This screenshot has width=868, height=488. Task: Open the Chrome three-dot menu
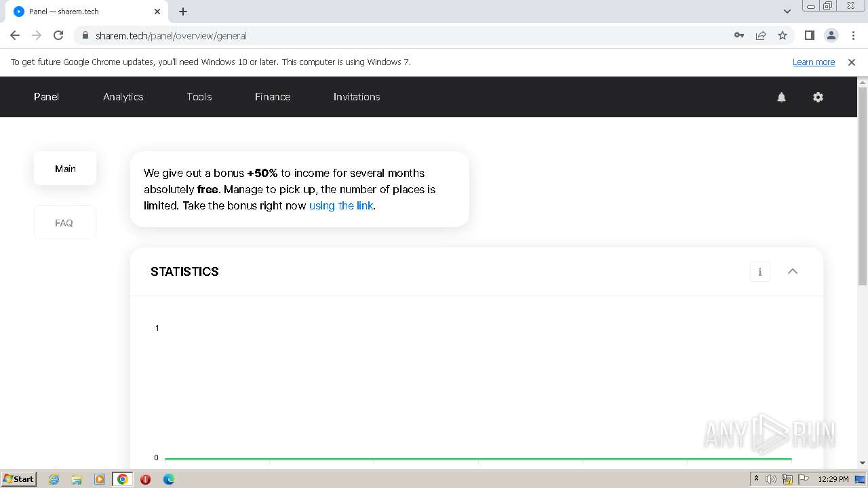(853, 35)
